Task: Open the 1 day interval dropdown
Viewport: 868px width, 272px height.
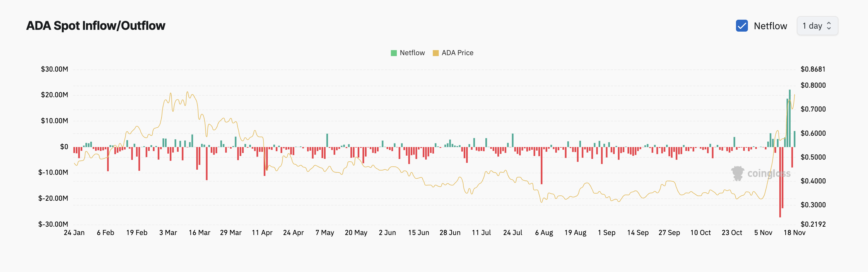Action: tap(817, 26)
